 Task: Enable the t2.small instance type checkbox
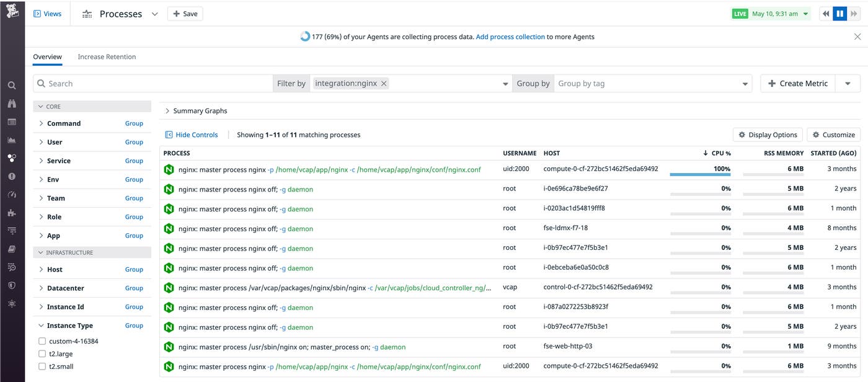point(42,366)
